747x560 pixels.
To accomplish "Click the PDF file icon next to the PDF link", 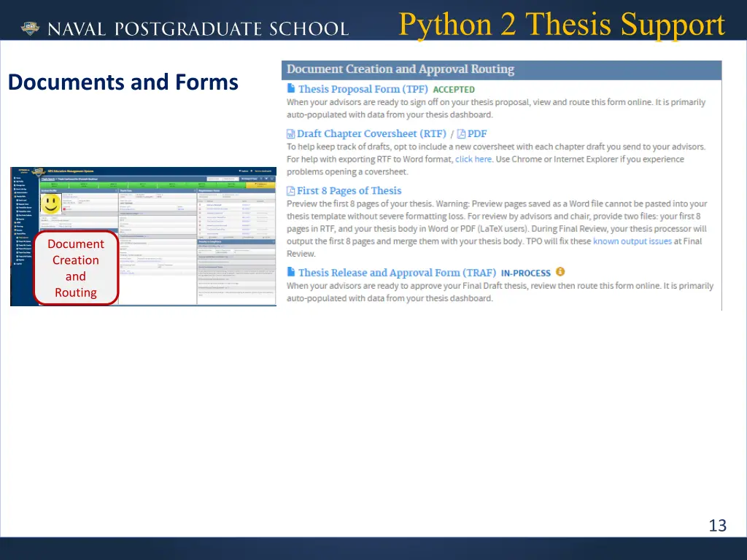I will tap(461, 134).
